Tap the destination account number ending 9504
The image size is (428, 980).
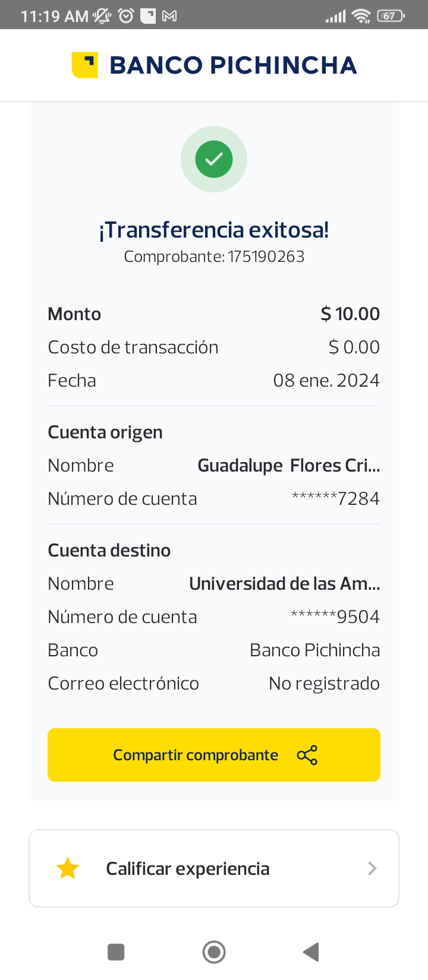coord(335,617)
